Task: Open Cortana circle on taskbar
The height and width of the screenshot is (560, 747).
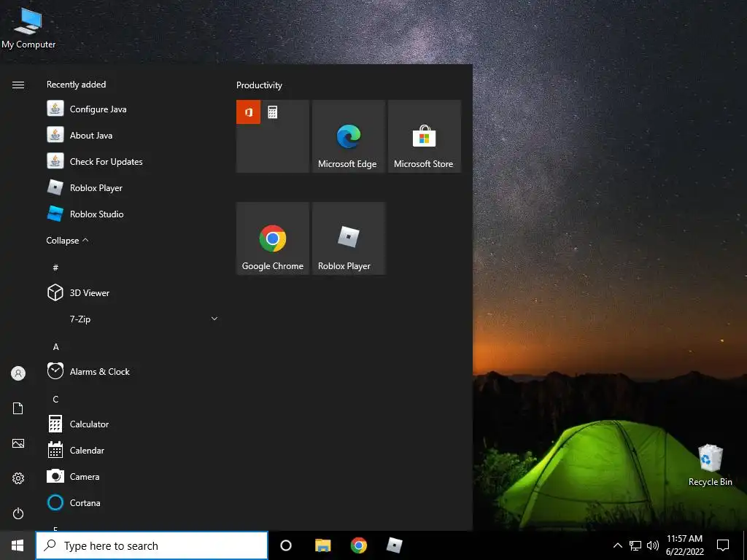Action: (x=286, y=545)
